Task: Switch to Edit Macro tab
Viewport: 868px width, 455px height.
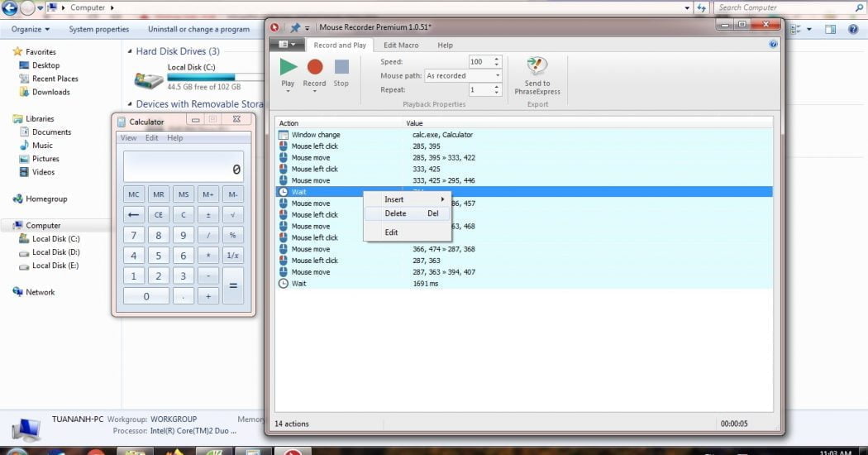Action: pos(401,45)
